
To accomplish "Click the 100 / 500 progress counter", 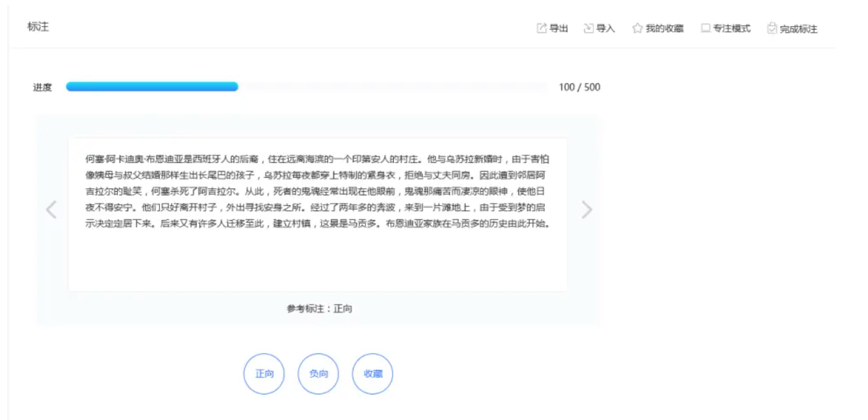I will 579,87.
